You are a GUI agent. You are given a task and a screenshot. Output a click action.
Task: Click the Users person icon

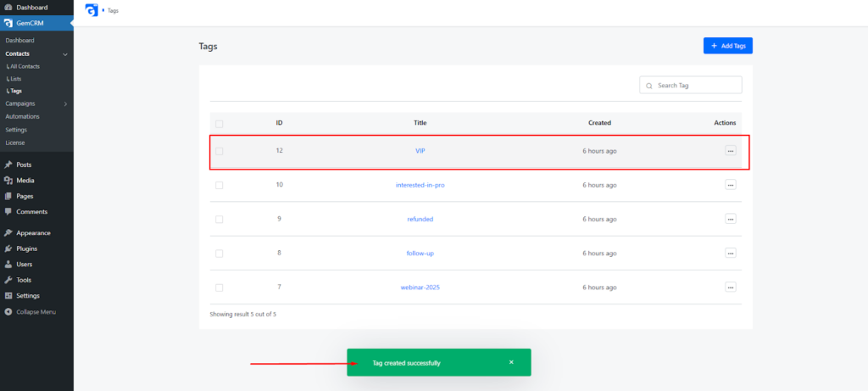tap(8, 264)
